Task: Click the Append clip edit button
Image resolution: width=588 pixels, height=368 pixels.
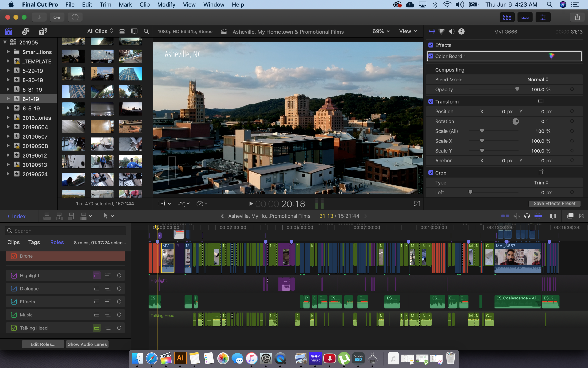Action: click(x=71, y=216)
